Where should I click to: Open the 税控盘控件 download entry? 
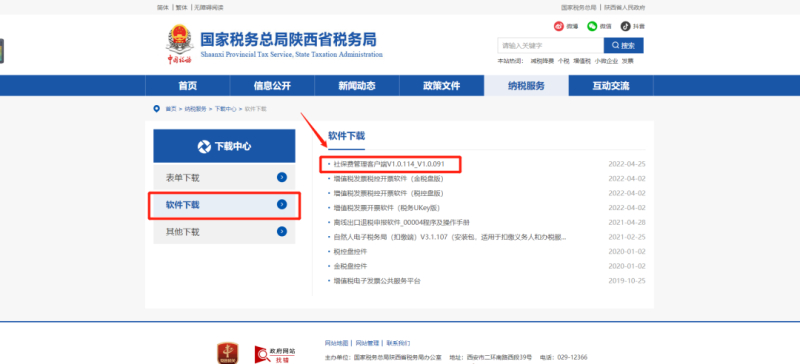point(351,252)
